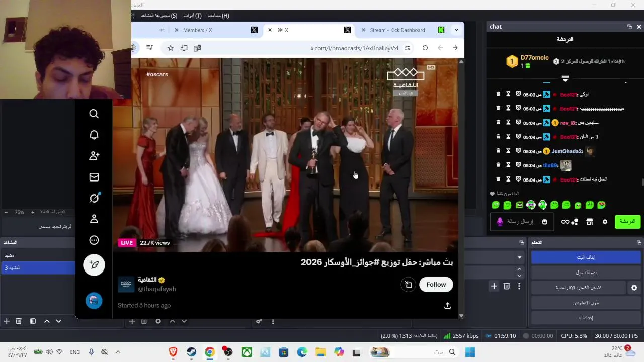644x362 pixels.
Task: Open the Kick shop storefront icon
Action: tap(590, 222)
